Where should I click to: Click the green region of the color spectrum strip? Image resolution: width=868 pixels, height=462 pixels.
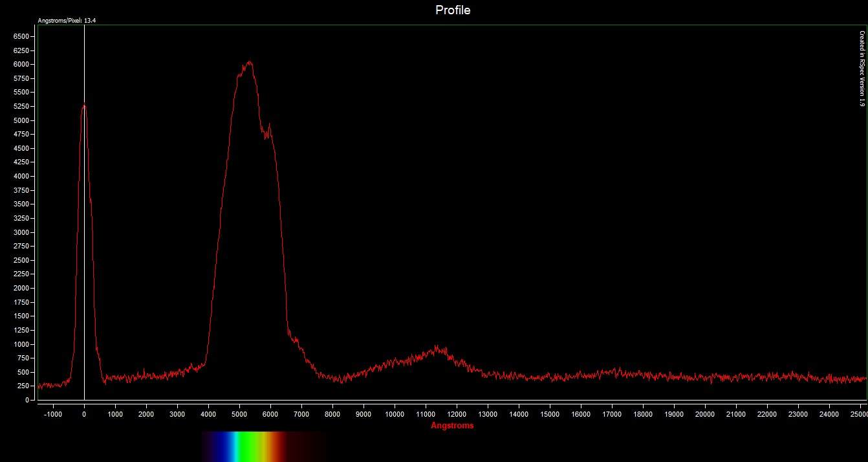point(246,446)
